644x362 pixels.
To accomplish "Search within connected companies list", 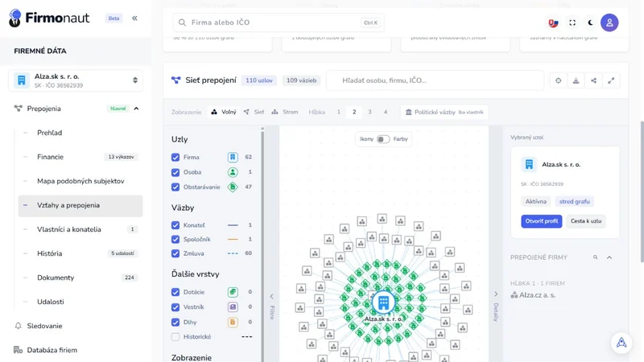I will pos(595,257).
